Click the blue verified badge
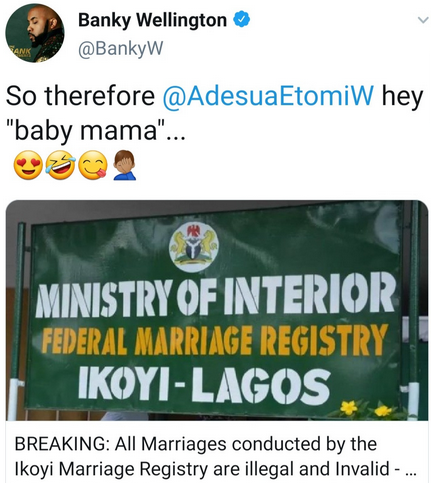 (241, 20)
